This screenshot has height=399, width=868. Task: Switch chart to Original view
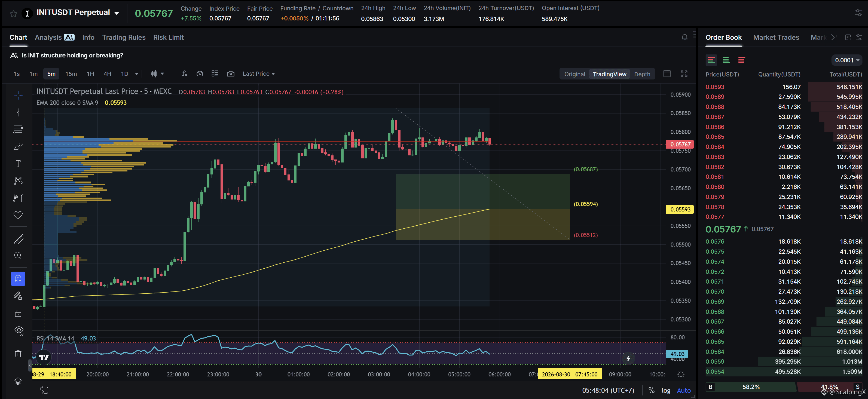click(x=574, y=74)
